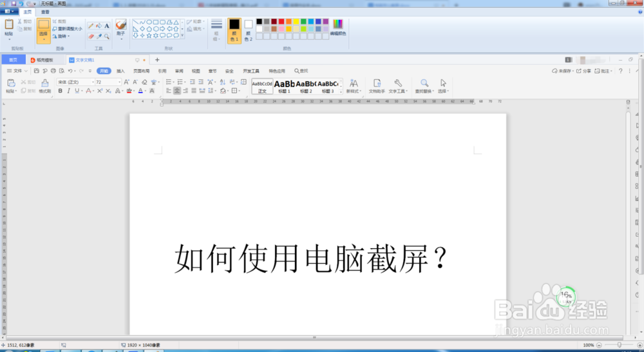
Task: Choose the Right arrow shape
Action: pyautogui.click(x=163, y=29)
